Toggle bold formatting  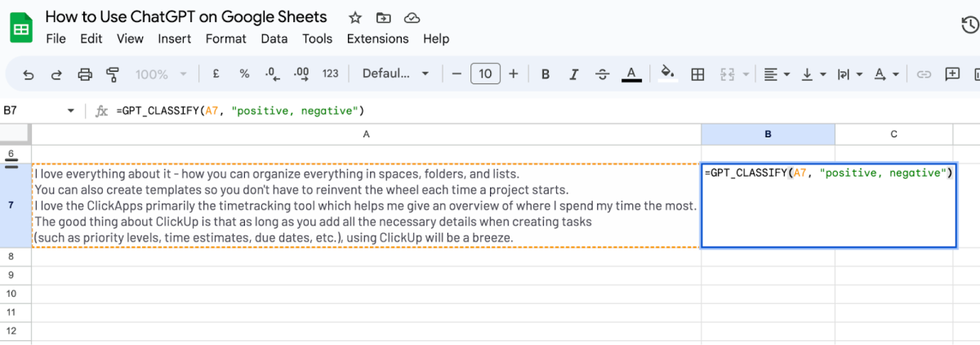coord(546,74)
